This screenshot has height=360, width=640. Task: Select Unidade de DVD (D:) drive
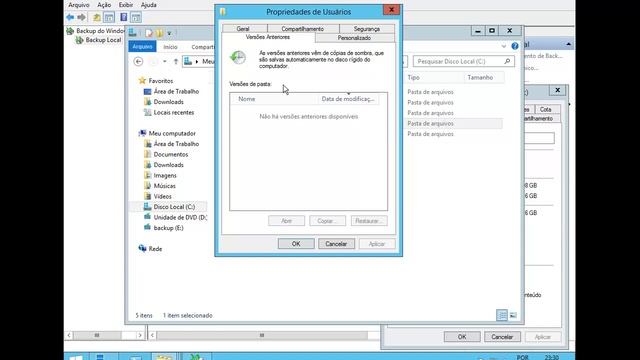coord(180,218)
